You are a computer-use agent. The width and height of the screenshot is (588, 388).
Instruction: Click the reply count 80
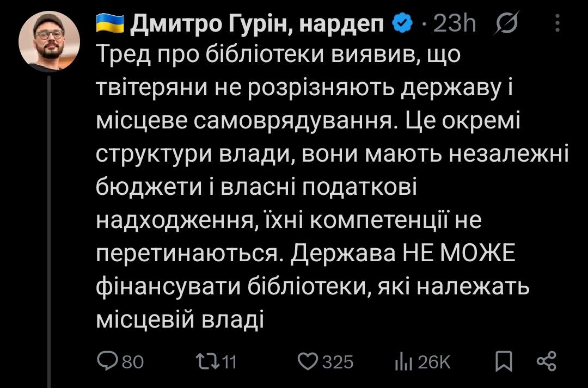(x=132, y=362)
